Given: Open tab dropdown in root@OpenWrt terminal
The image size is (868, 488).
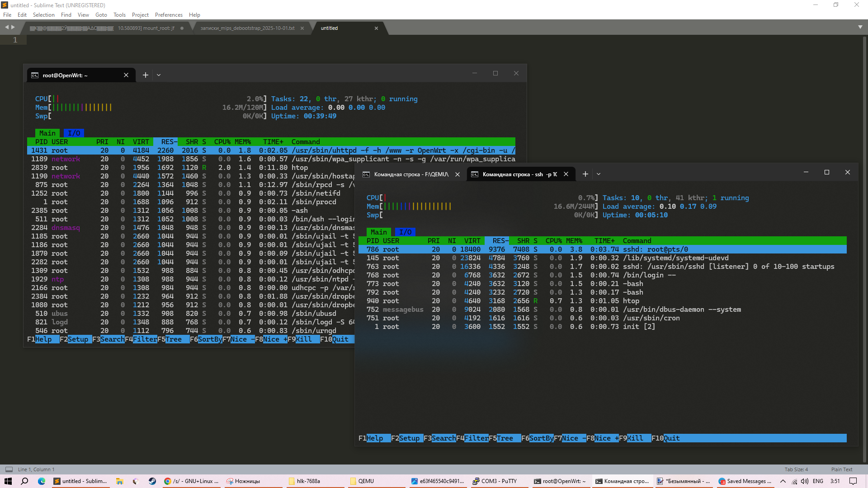Looking at the screenshot, I should pos(159,75).
